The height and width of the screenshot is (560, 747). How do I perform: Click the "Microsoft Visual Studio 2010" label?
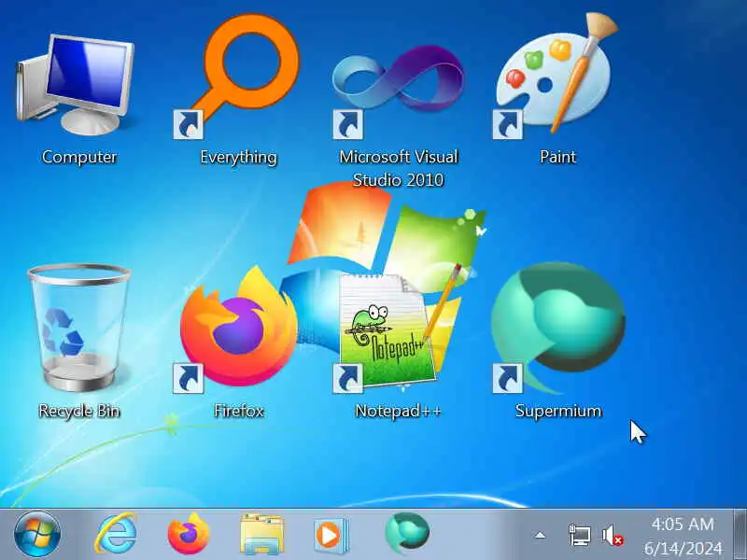[x=399, y=168]
